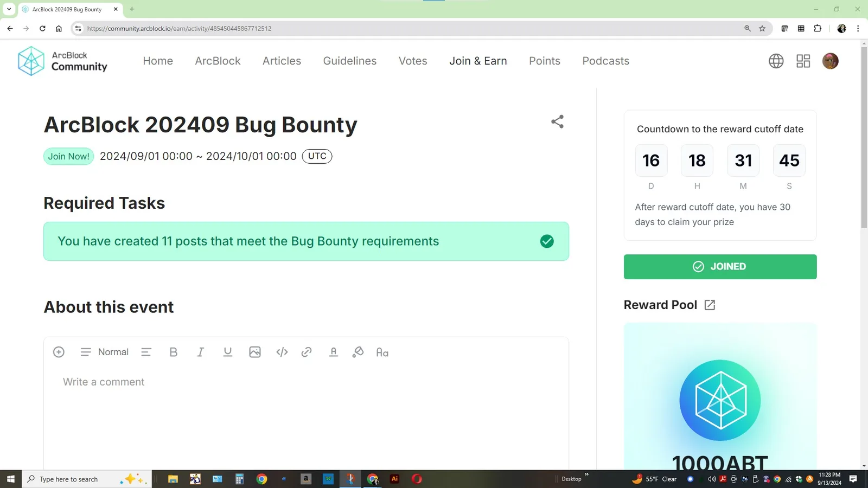868x488 pixels.
Task: Click the share icon beside the title
Action: [557, 121]
